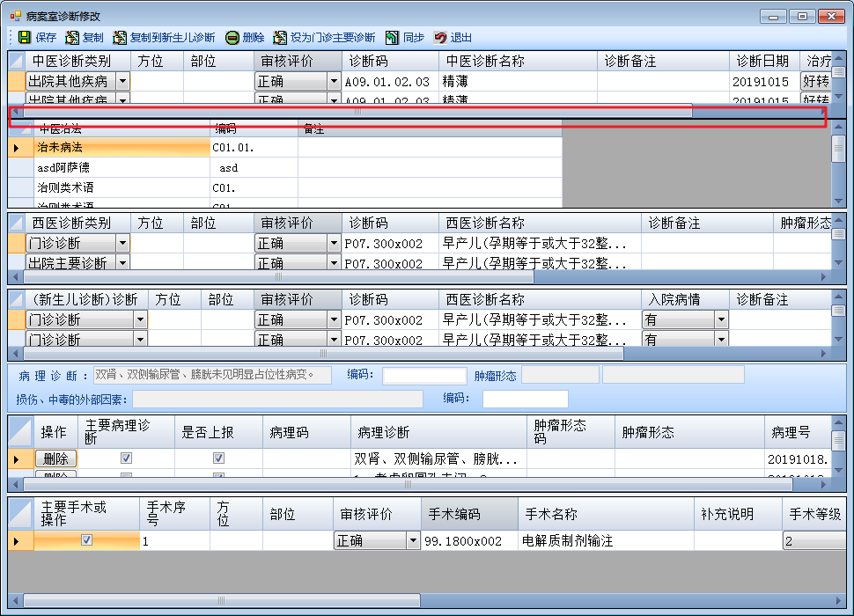The width and height of the screenshot is (854, 616).
Task: Click the 入院病情 column header
Action: 685,299
